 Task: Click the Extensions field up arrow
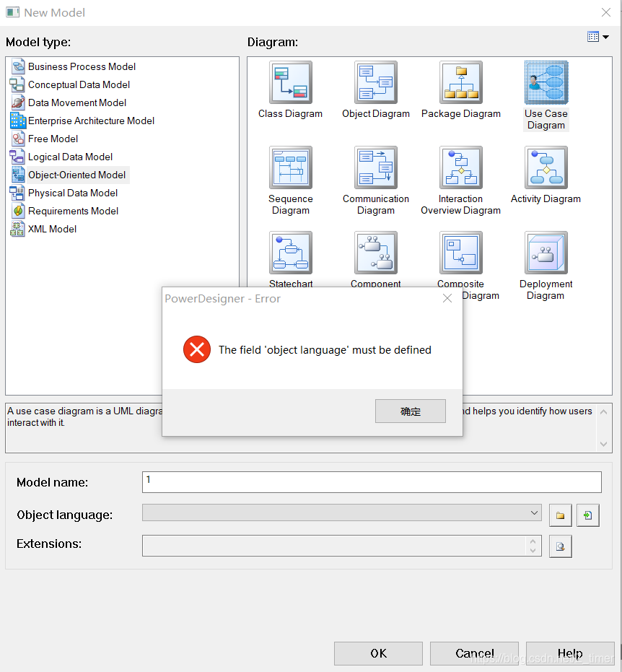coord(533,541)
